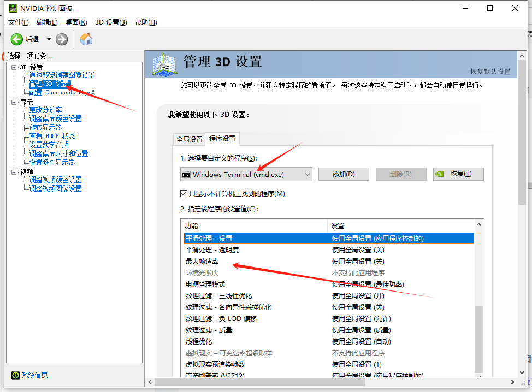Collapse the 显示 tree node
Viewport: 532px width, 392px height.
(14, 102)
